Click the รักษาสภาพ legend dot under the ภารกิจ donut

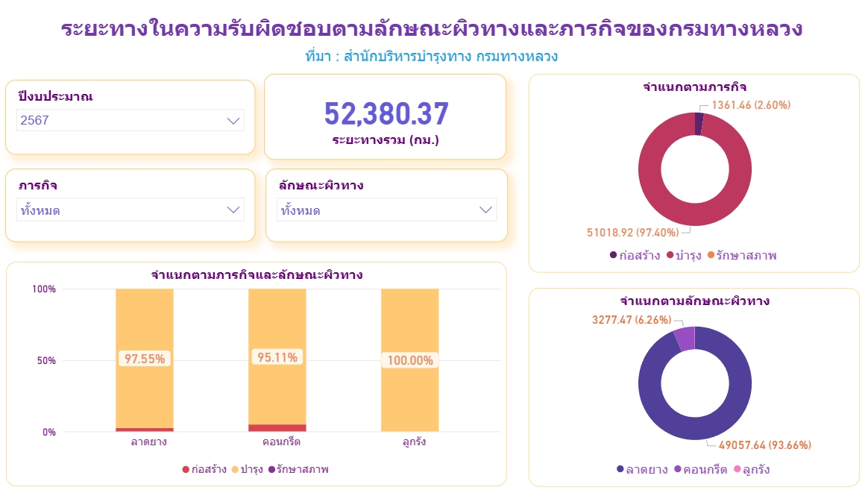click(711, 254)
